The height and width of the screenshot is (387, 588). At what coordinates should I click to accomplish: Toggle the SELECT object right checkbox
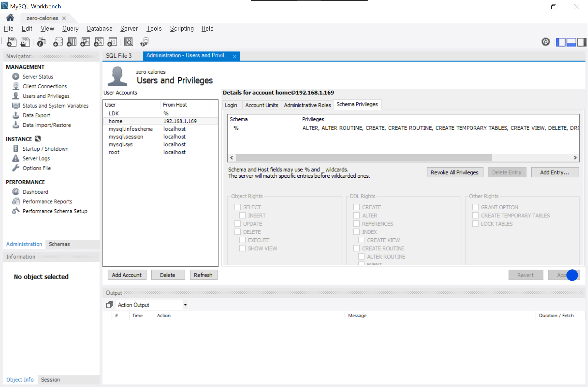click(238, 207)
